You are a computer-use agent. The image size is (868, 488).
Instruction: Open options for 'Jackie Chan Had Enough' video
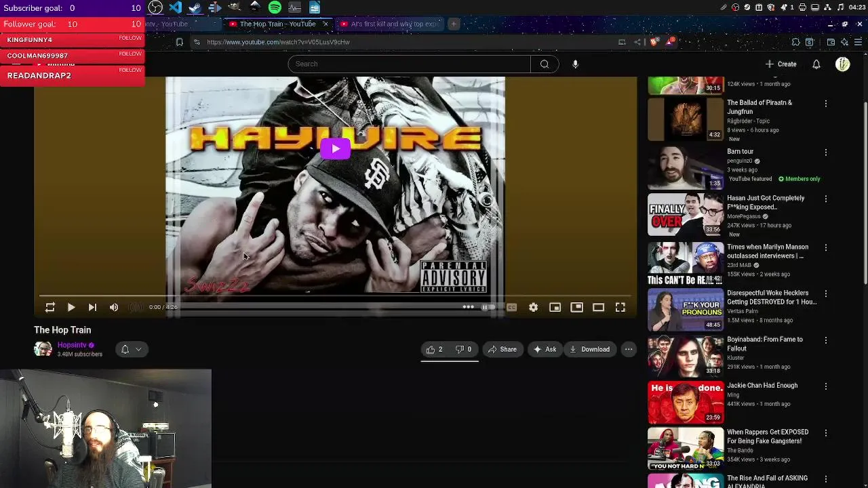click(826, 386)
